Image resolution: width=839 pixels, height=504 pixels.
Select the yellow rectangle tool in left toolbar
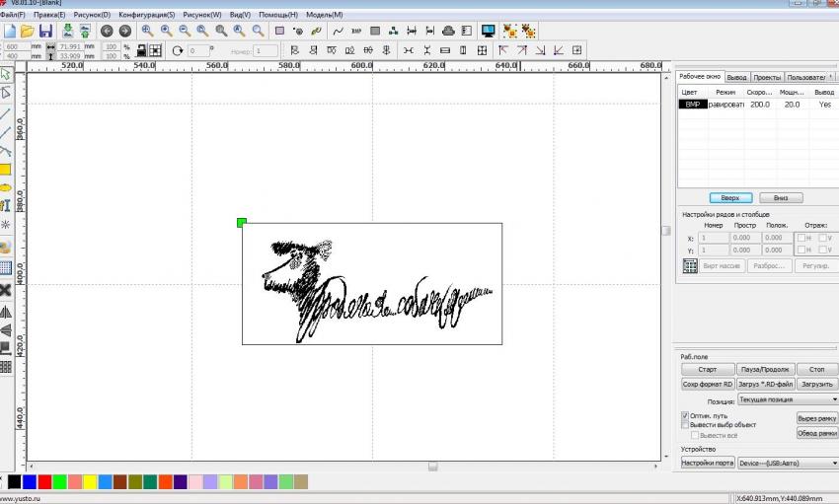(x=6, y=169)
